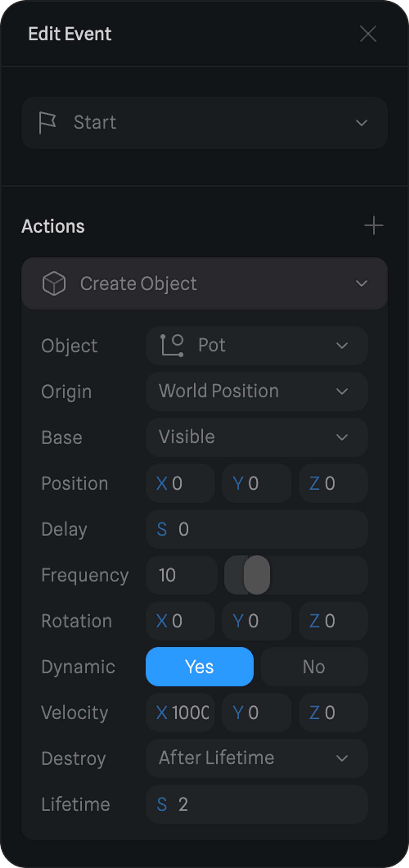Open the Base Visible dropdown
The image size is (409, 868).
[256, 437]
